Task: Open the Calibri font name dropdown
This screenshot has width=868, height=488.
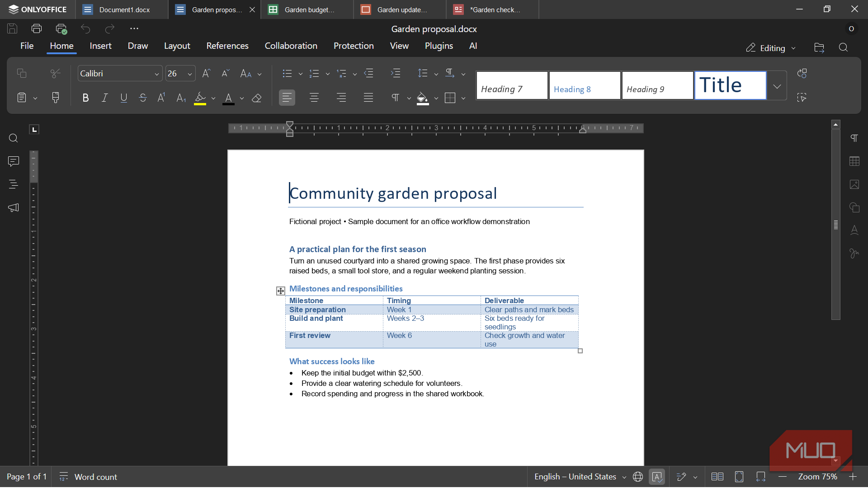Action: [x=156, y=74]
